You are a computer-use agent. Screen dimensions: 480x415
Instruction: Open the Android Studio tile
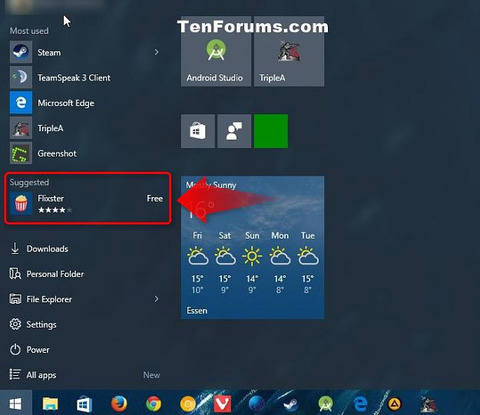tap(216, 51)
